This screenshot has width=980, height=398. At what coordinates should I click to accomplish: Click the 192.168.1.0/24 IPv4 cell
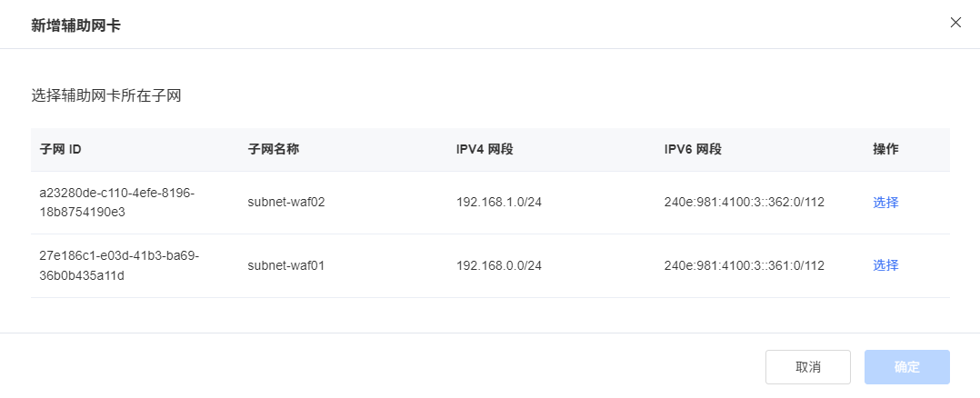click(499, 203)
